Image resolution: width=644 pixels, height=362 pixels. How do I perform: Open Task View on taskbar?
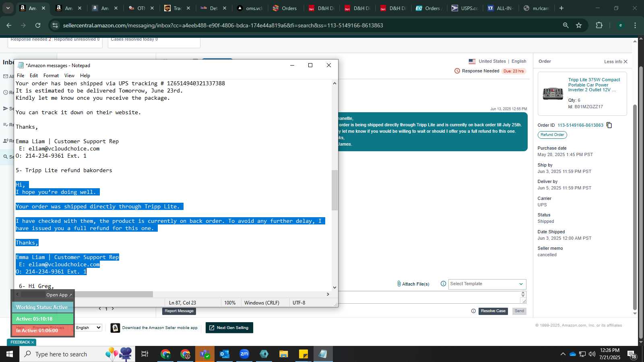tap(144, 354)
